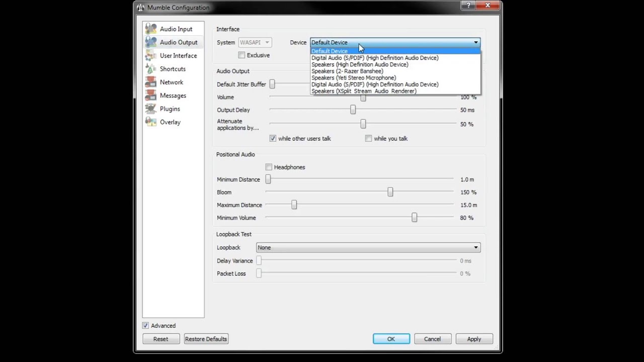
Task: Open the Loopback None dropdown
Action: (x=368, y=247)
